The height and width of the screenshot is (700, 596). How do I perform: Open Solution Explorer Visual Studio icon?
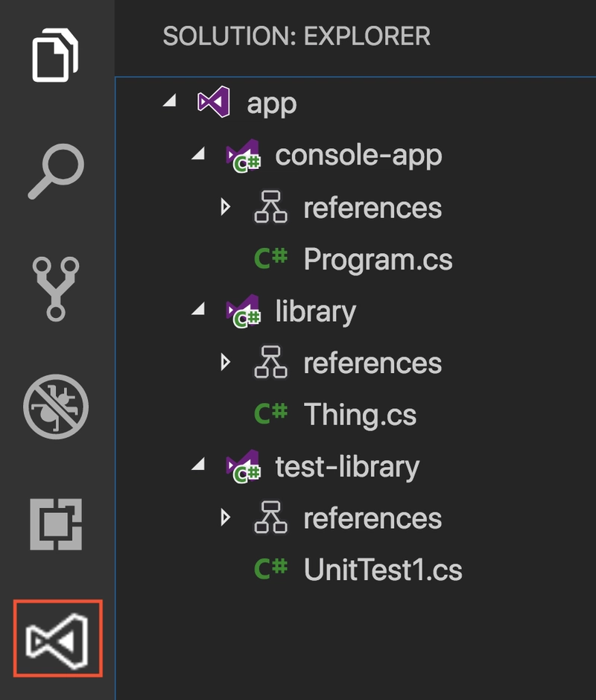pos(57,639)
